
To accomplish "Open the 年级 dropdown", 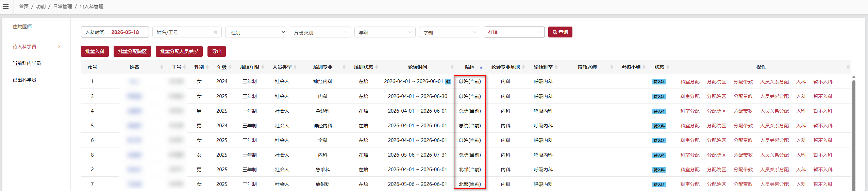I will tap(385, 32).
